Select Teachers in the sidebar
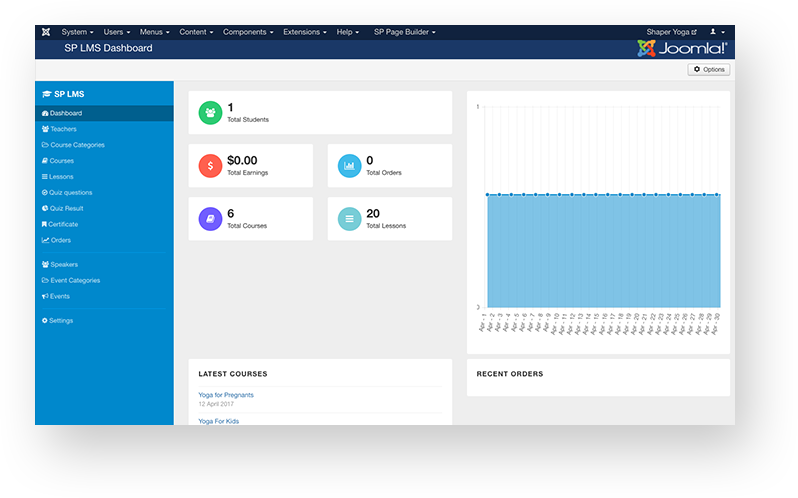This screenshot has width=798, height=498. (x=62, y=129)
